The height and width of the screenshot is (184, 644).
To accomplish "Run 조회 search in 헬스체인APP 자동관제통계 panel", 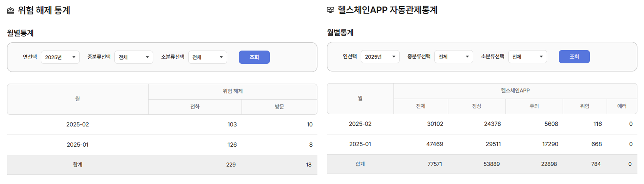I will pos(574,57).
